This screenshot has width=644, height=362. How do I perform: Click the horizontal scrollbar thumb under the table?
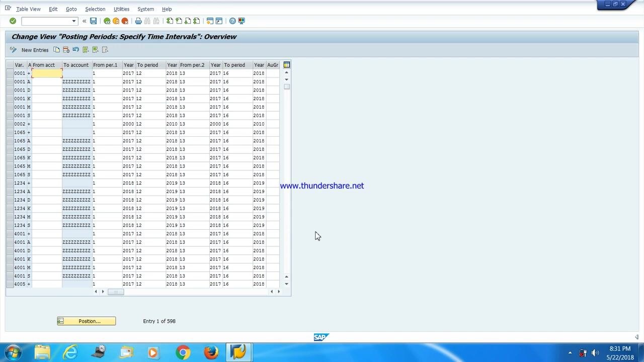[115, 292]
